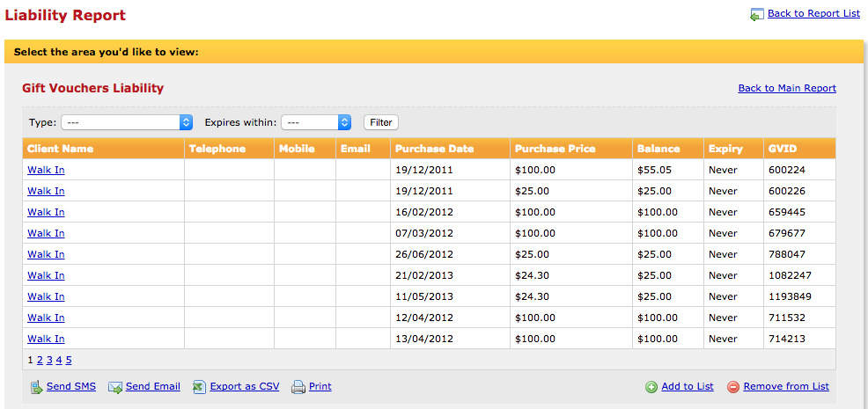Open Walk In client for GVID 1082247

[x=46, y=275]
